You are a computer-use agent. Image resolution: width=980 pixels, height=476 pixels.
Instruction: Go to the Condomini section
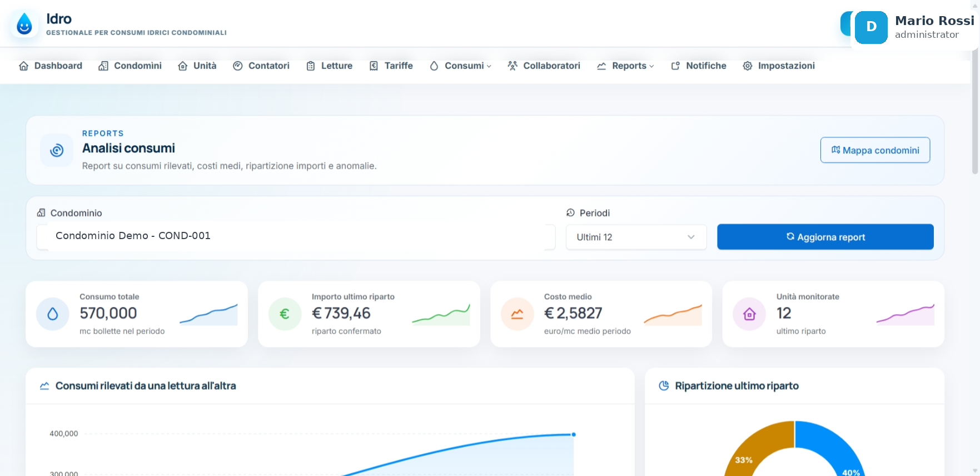130,66
